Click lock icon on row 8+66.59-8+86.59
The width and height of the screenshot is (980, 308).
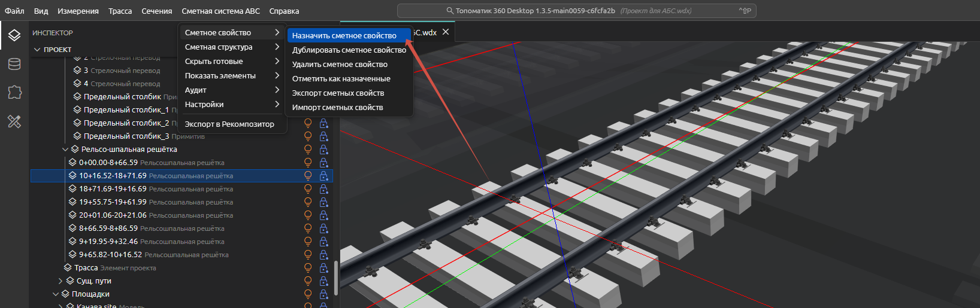(x=323, y=228)
